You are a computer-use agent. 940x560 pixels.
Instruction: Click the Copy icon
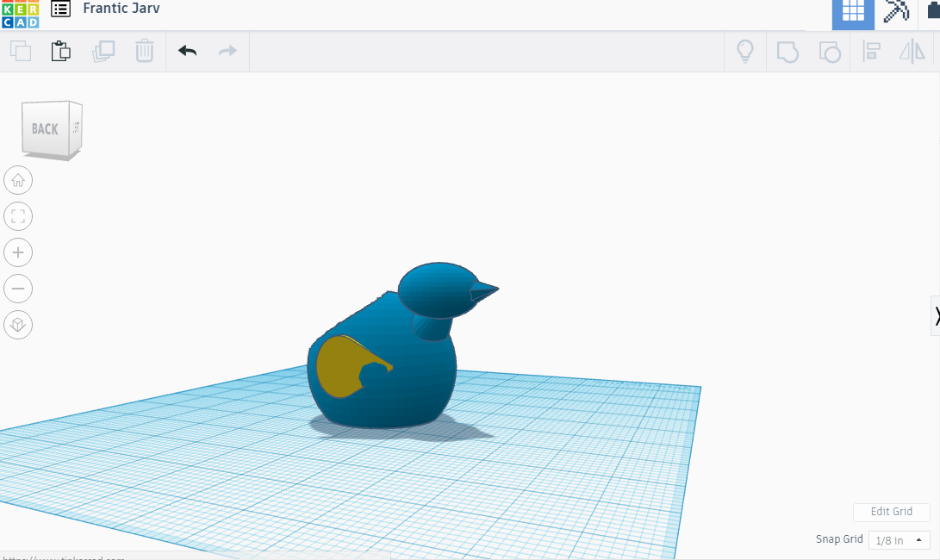[x=21, y=51]
